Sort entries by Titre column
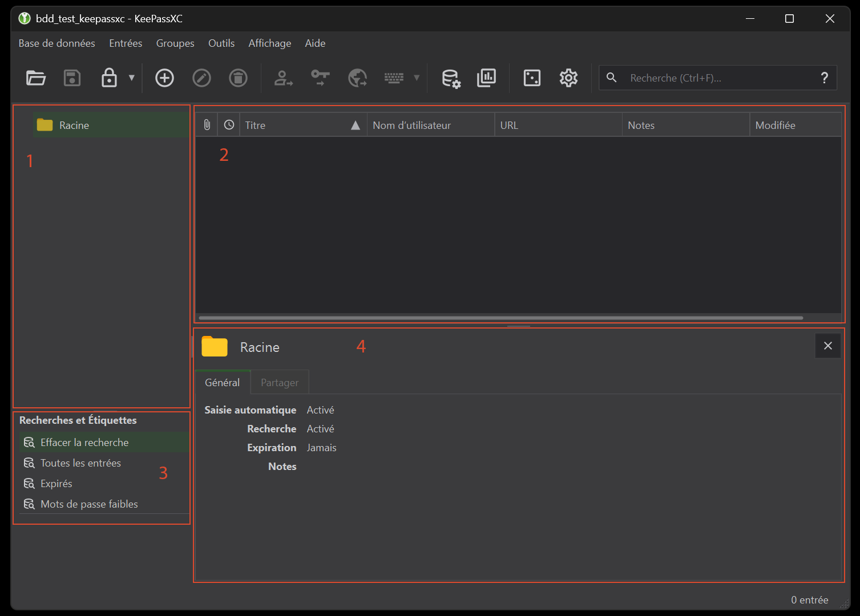860x616 pixels. click(304, 125)
